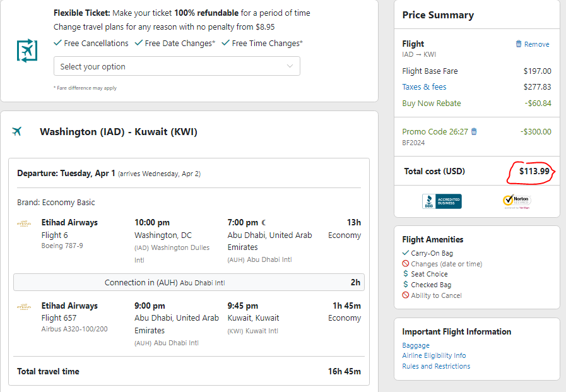Click the trash icon next to Remove

pos(519,44)
